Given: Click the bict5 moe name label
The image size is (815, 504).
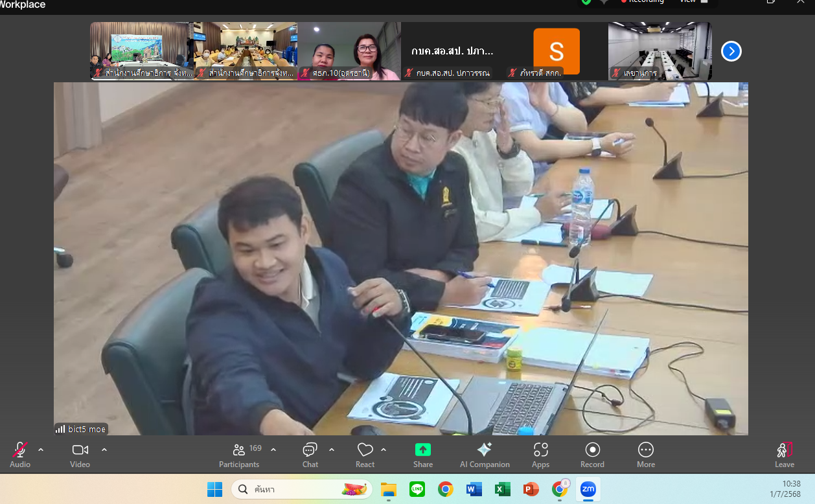Looking at the screenshot, I should click(81, 429).
